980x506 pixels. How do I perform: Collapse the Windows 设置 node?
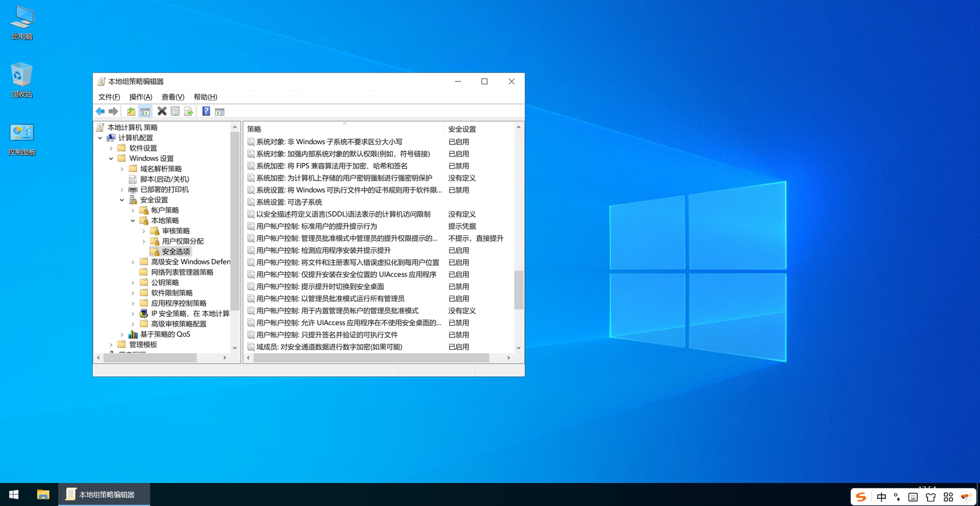[111, 159]
